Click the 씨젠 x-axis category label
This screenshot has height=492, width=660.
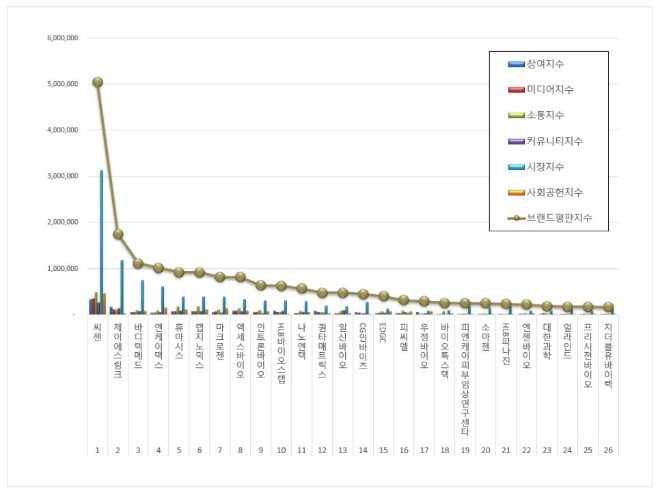pyautogui.click(x=97, y=330)
